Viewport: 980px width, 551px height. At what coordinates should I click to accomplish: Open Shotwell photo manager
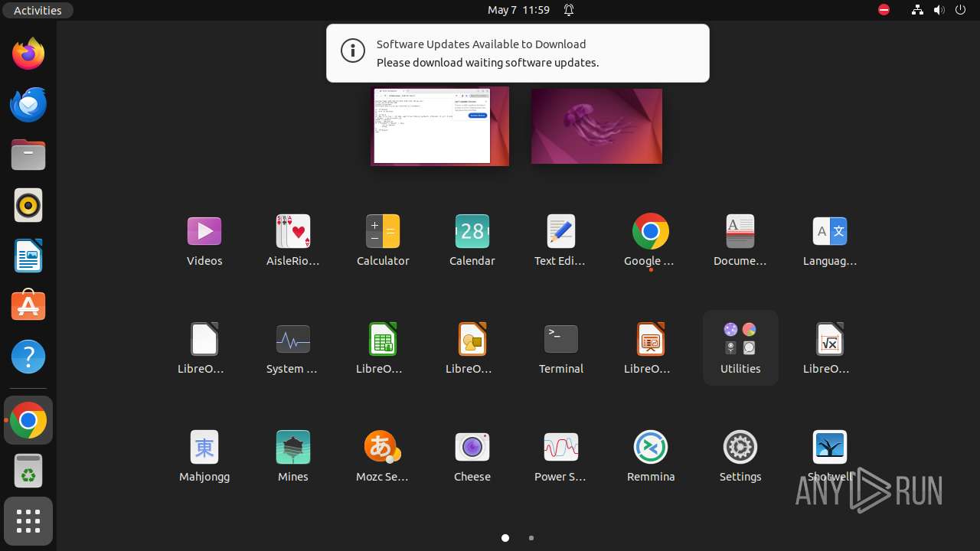click(830, 456)
